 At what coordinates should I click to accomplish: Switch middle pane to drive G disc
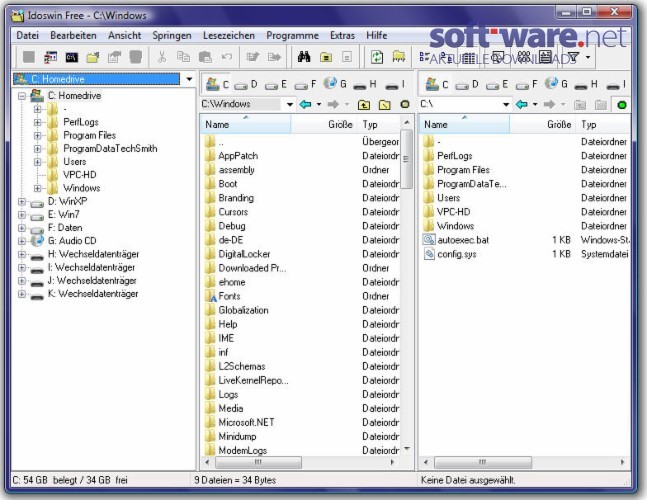tap(335, 84)
